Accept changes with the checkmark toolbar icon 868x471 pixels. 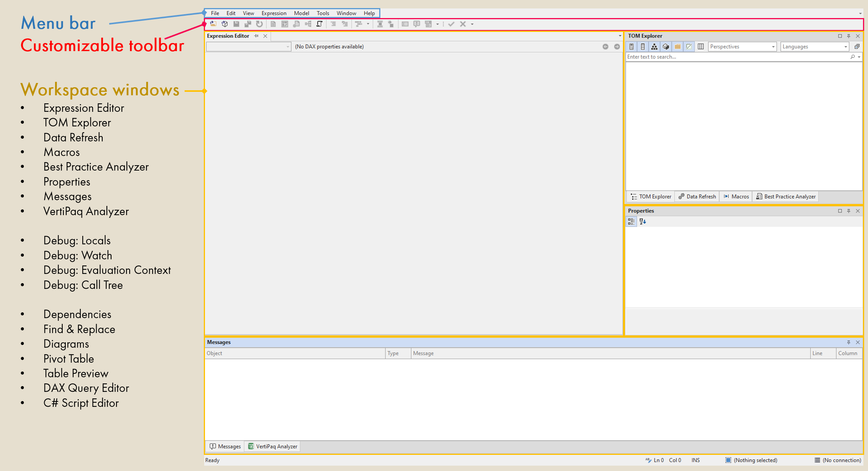[x=451, y=24]
